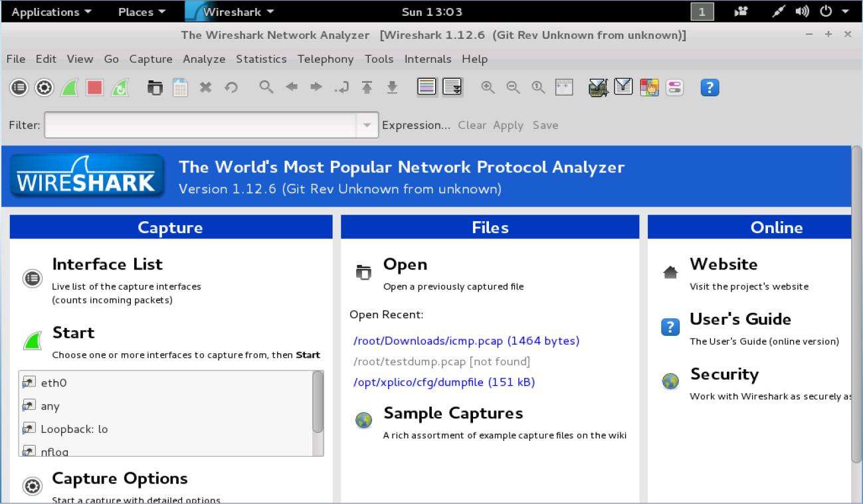Open the preferences icon in the toolbar

point(673,88)
